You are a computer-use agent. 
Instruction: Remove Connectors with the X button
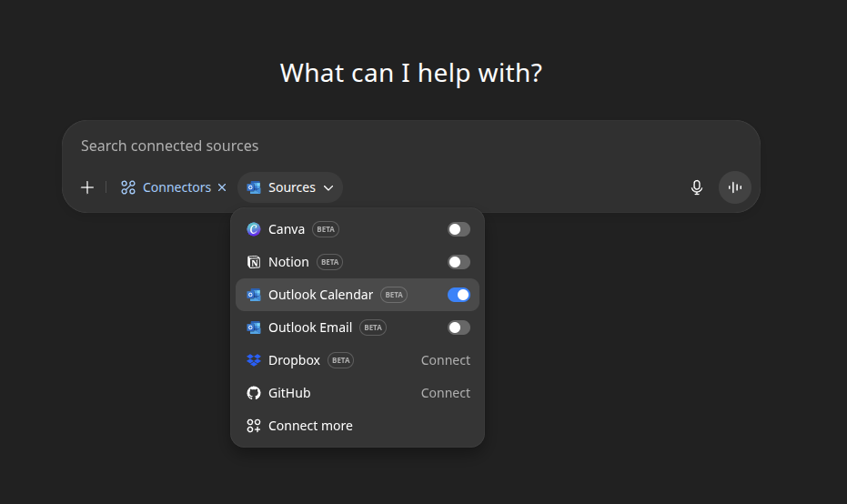[222, 187]
